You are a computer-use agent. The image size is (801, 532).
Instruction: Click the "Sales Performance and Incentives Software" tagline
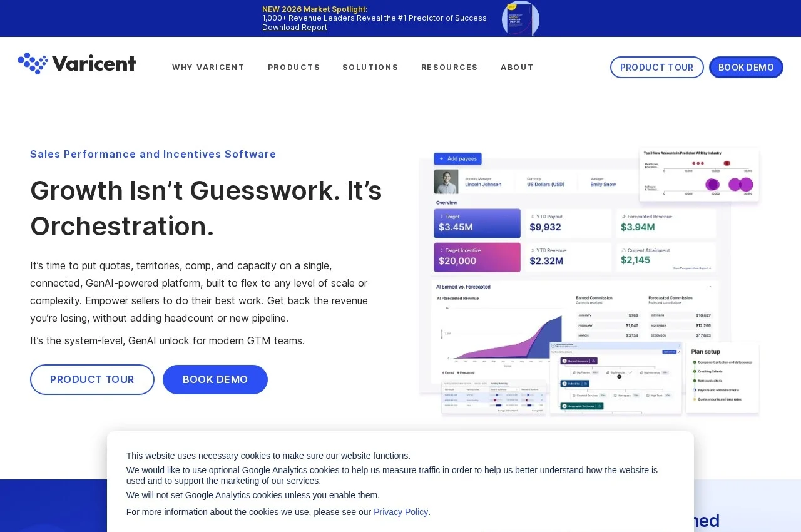153,154
